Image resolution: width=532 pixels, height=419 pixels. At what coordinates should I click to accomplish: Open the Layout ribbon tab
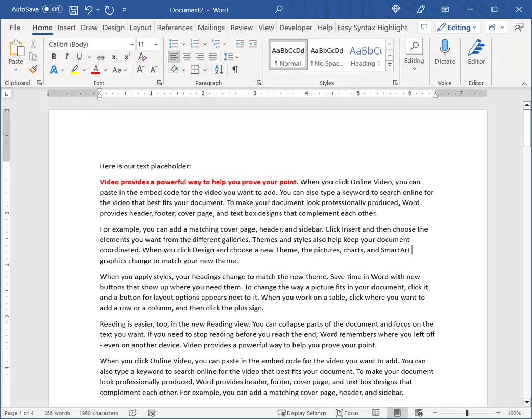click(140, 28)
